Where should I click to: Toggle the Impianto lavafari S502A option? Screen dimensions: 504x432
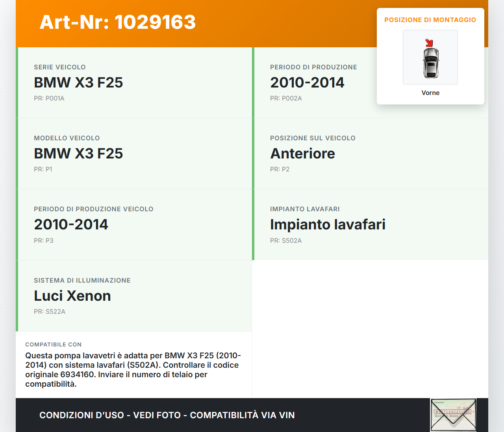328,224
